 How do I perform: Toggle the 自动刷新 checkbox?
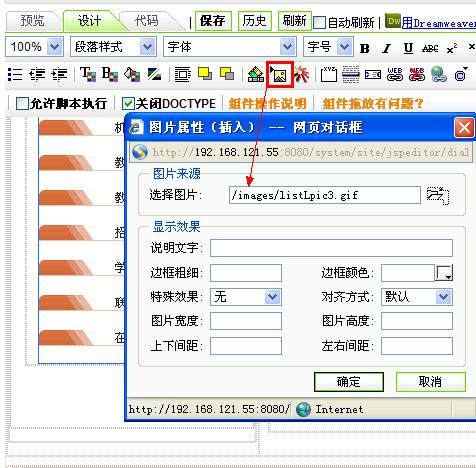click(319, 22)
